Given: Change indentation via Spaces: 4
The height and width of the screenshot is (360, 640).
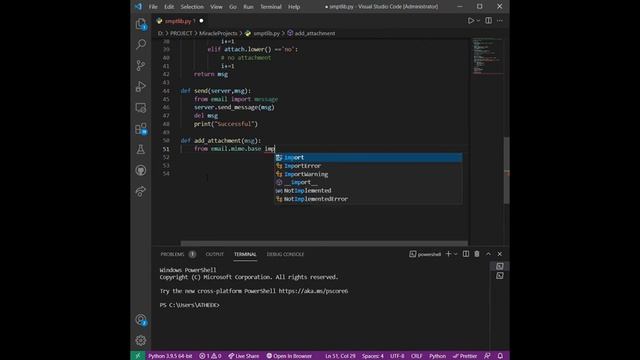Looking at the screenshot, I should point(373,356).
